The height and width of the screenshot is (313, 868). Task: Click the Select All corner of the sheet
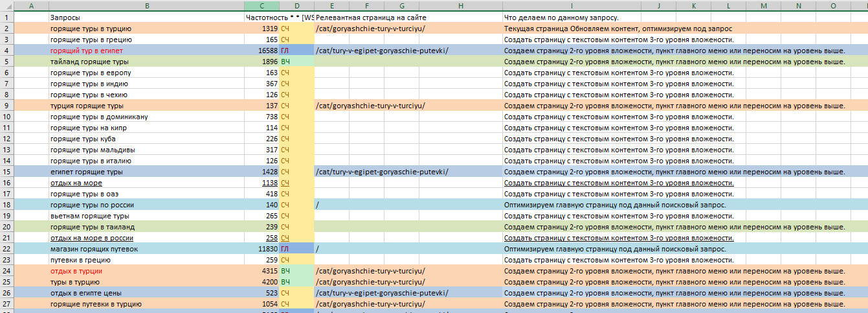[x=6, y=6]
